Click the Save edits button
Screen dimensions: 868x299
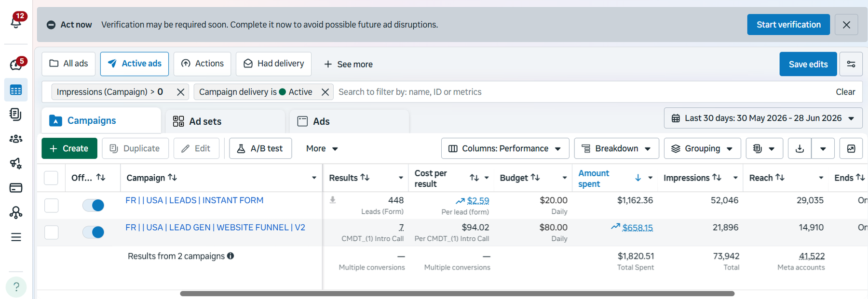(x=808, y=64)
